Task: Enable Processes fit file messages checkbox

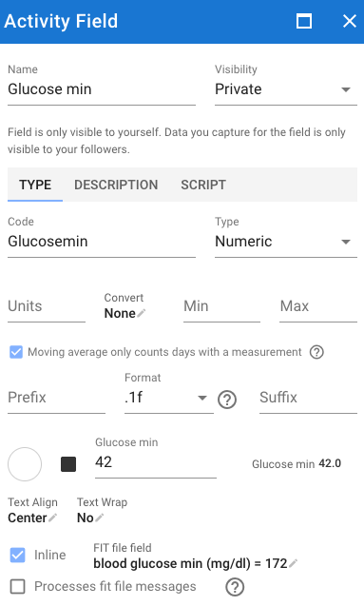Action: coord(18,586)
